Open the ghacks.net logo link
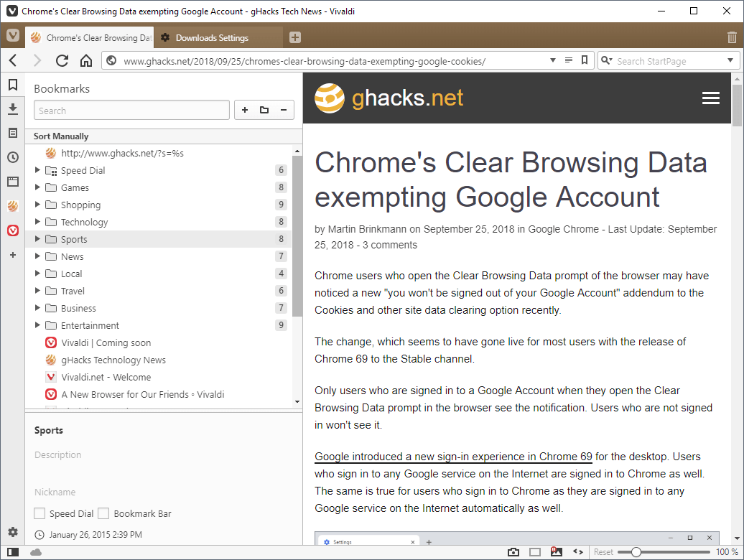This screenshot has width=744, height=560. 388,98
